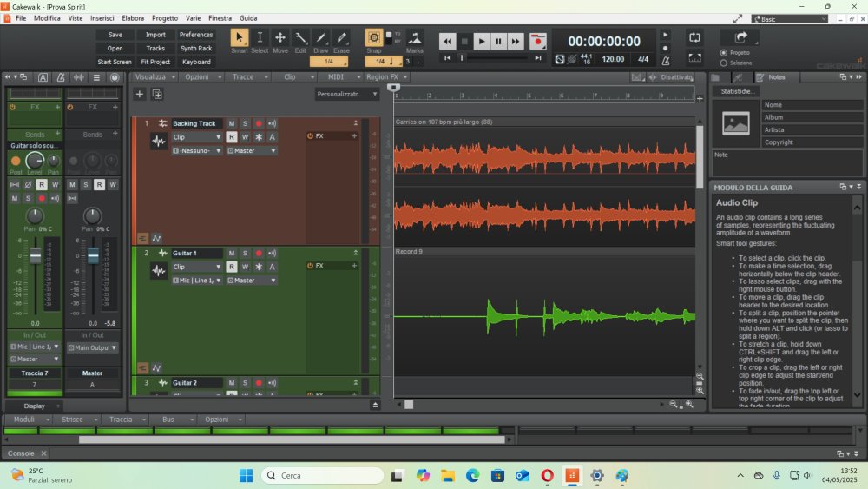This screenshot has width=868, height=489.
Task: Add a new track with plus icon
Action: tap(140, 94)
